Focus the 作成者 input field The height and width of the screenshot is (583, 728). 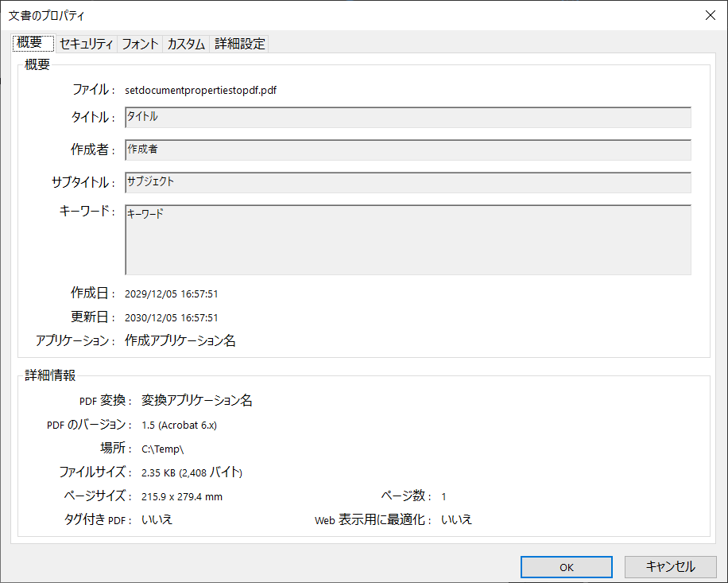pos(408,150)
